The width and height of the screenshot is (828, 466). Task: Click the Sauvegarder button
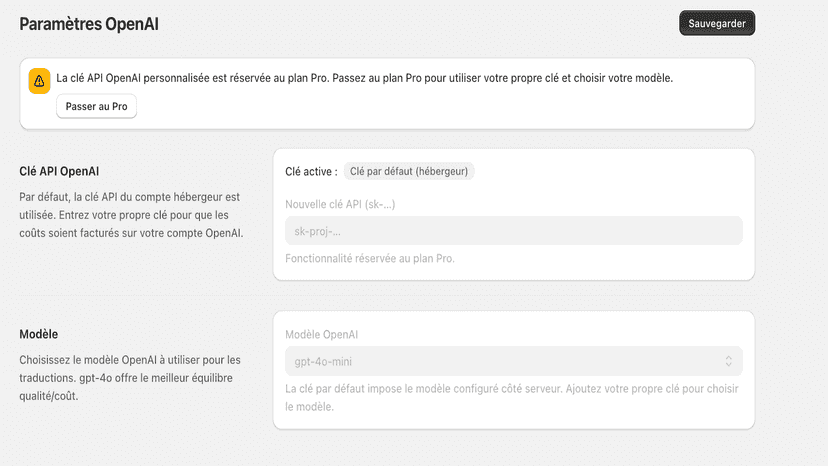pyautogui.click(x=717, y=23)
